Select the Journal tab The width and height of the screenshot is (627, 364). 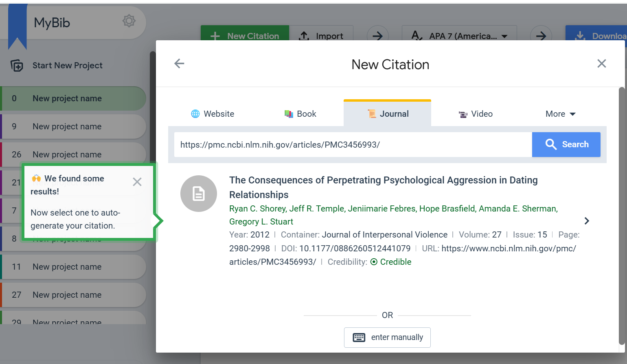[x=388, y=114]
